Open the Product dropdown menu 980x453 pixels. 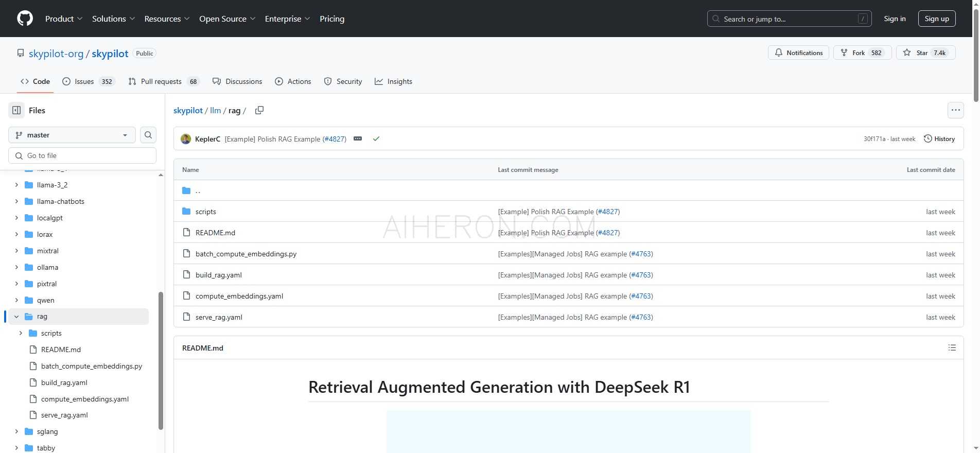(64, 19)
